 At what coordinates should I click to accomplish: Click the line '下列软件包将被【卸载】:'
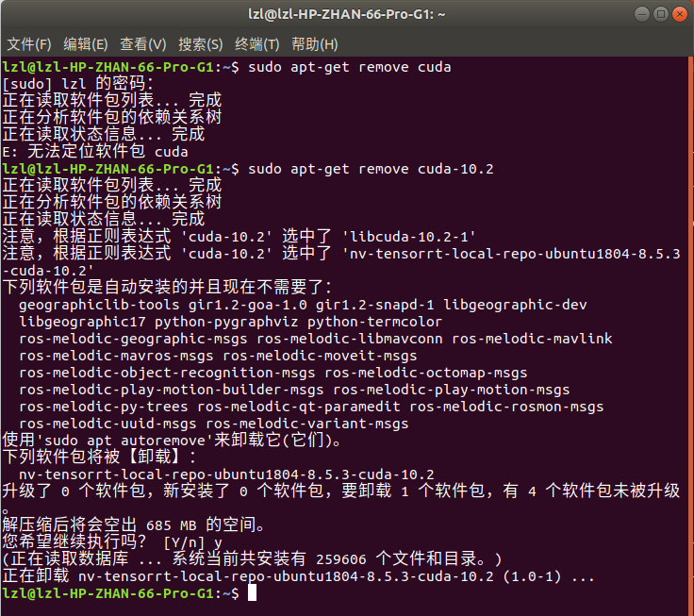99,457
